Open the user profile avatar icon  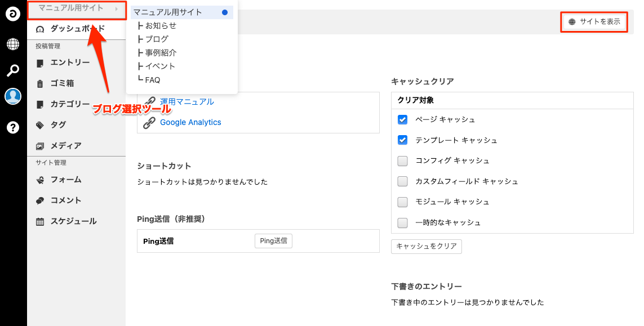tap(13, 96)
